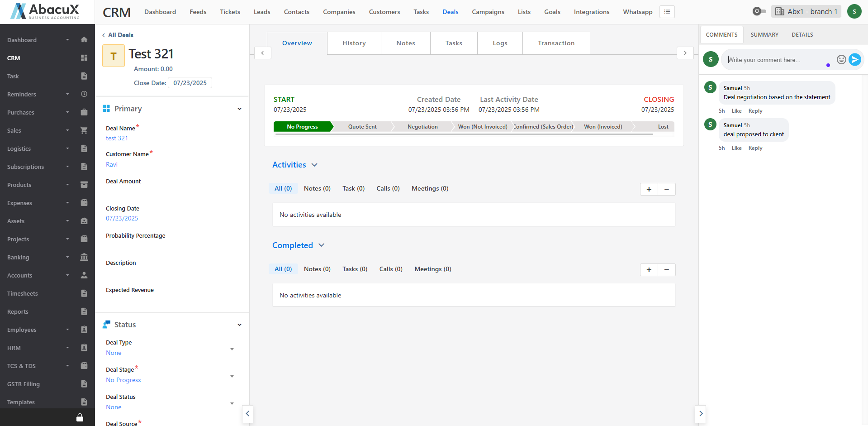Click the minus button in Completed section
This screenshot has width=868, height=426.
click(x=666, y=270)
